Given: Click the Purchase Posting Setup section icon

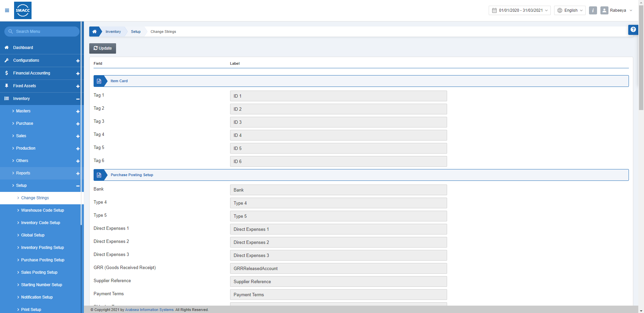Looking at the screenshot, I should point(99,175).
